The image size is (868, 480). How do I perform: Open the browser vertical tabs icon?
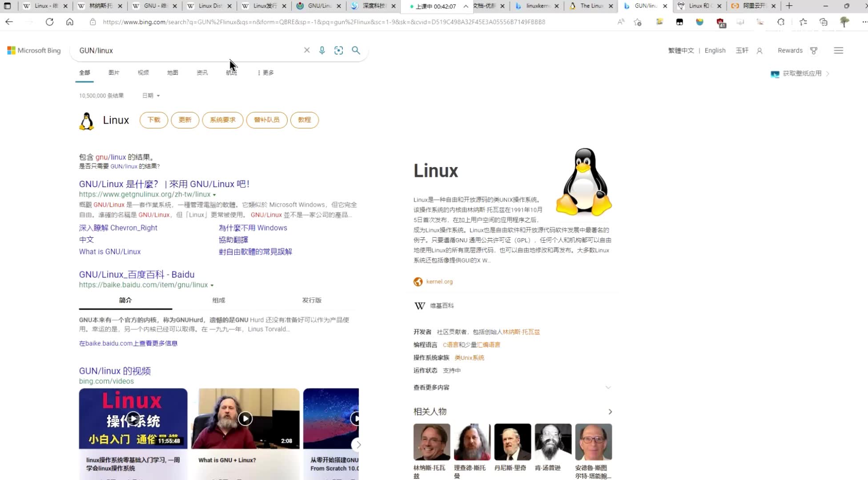(x=8, y=6)
